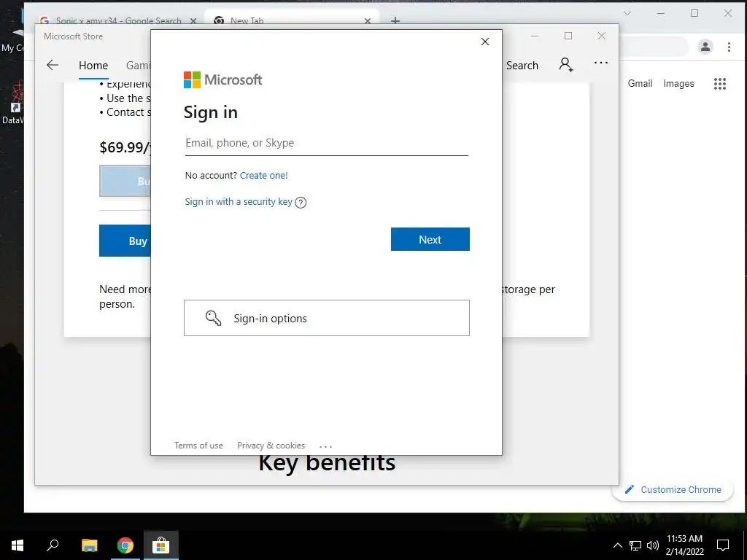Open taskbar search magnifier
Screen dimensions: 747x560
(x=53, y=545)
